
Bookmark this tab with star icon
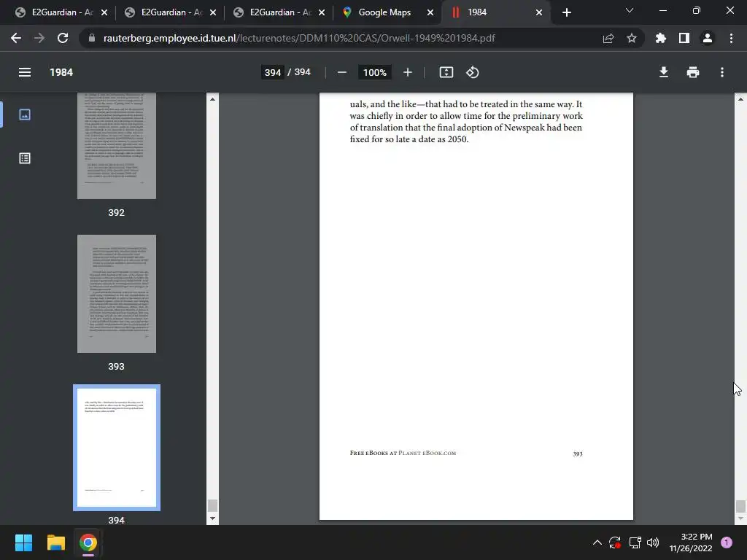pyautogui.click(x=632, y=38)
